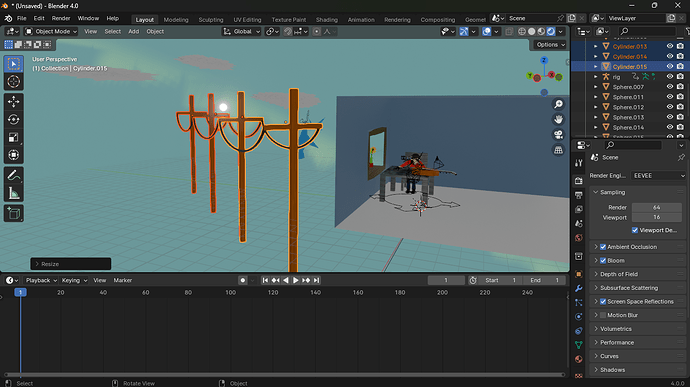Viewport: 690px width, 387px height.
Task: Toggle Screen Space Reflections checkbox
Action: click(603, 302)
